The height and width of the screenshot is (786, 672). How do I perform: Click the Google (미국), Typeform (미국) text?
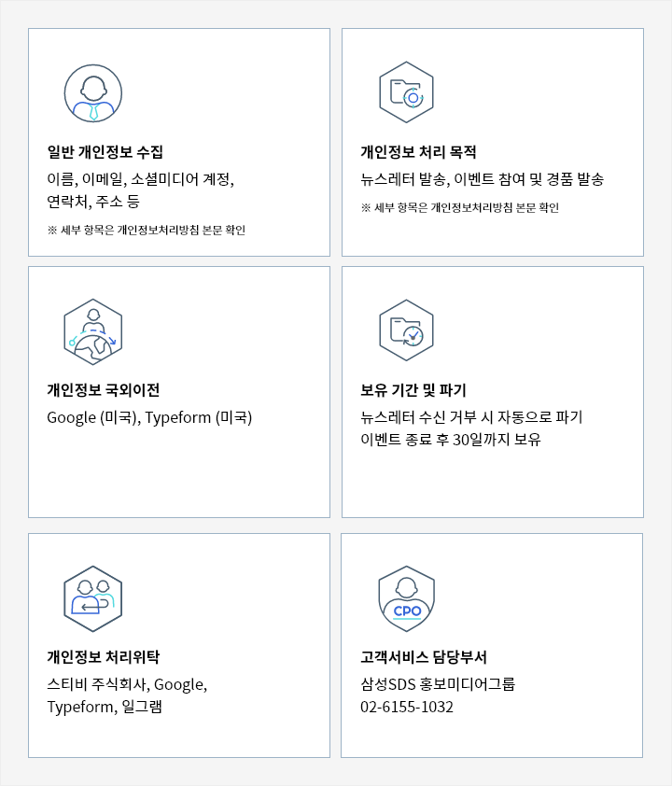coord(149,417)
